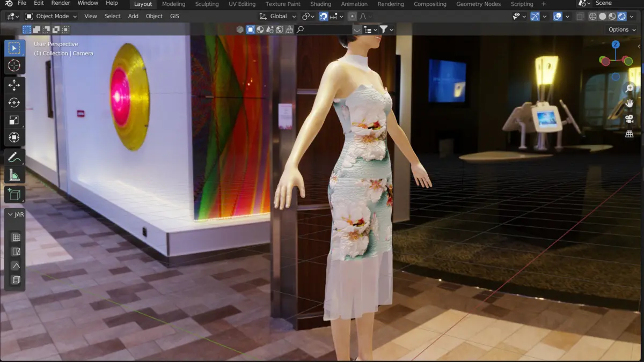The height and width of the screenshot is (362, 644).
Task: Toggle viewport overlays display
Action: click(558, 16)
